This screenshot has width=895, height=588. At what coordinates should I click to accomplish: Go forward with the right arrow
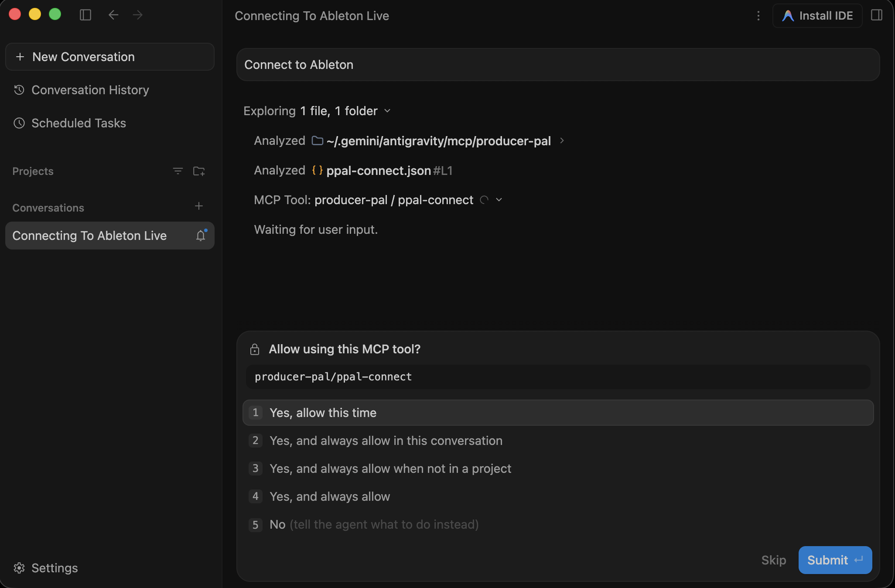point(138,15)
